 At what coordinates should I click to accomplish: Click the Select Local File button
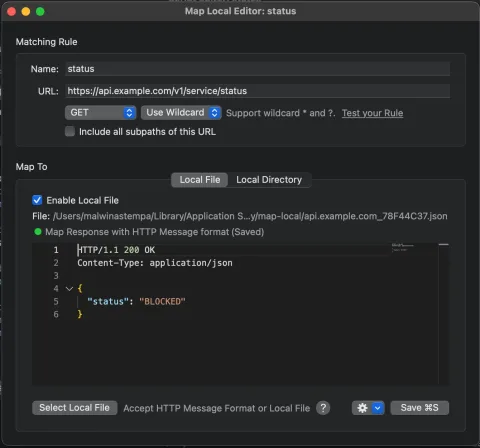[75, 408]
